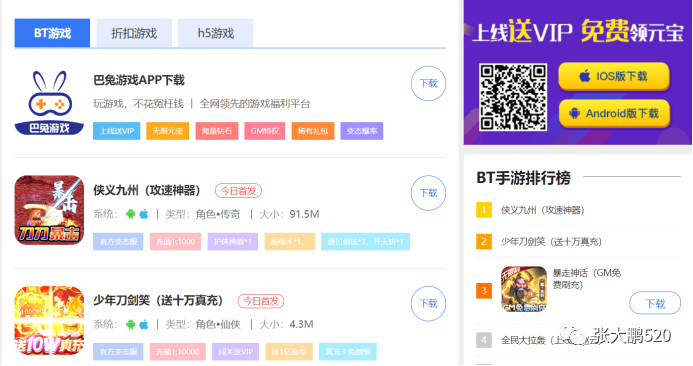The image size is (693, 366).
Task: Click the 无限元宝 tag
Action: [168, 131]
